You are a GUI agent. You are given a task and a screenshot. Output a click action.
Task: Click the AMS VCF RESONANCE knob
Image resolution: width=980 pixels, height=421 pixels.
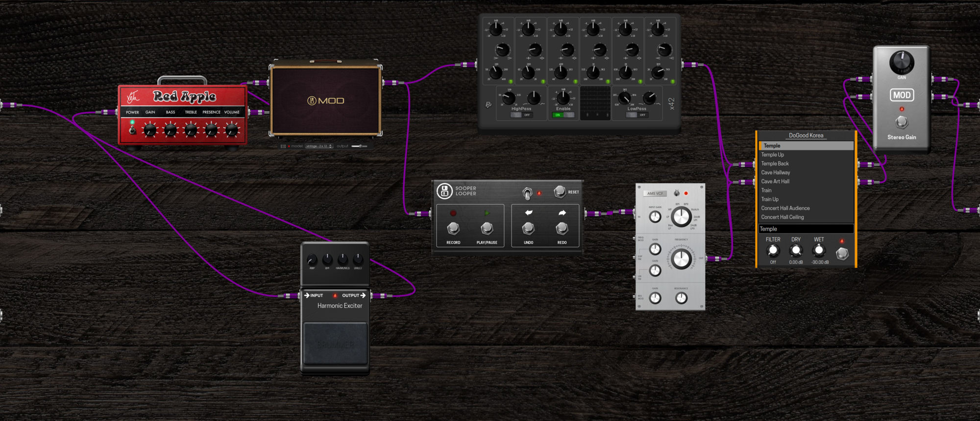click(681, 298)
